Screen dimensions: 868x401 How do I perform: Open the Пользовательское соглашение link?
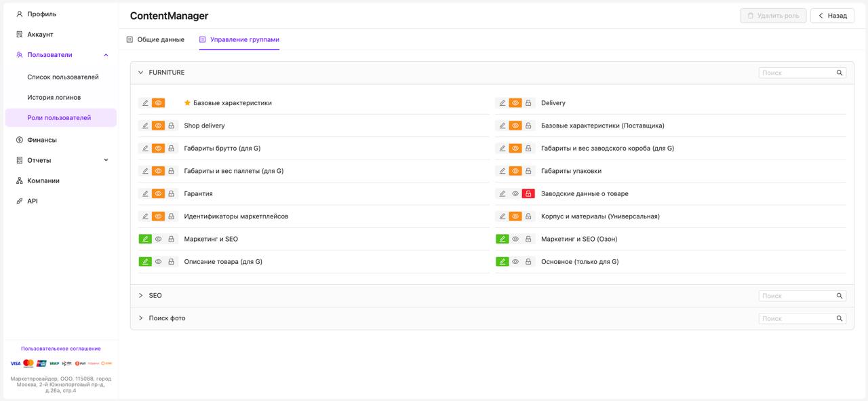(61, 349)
